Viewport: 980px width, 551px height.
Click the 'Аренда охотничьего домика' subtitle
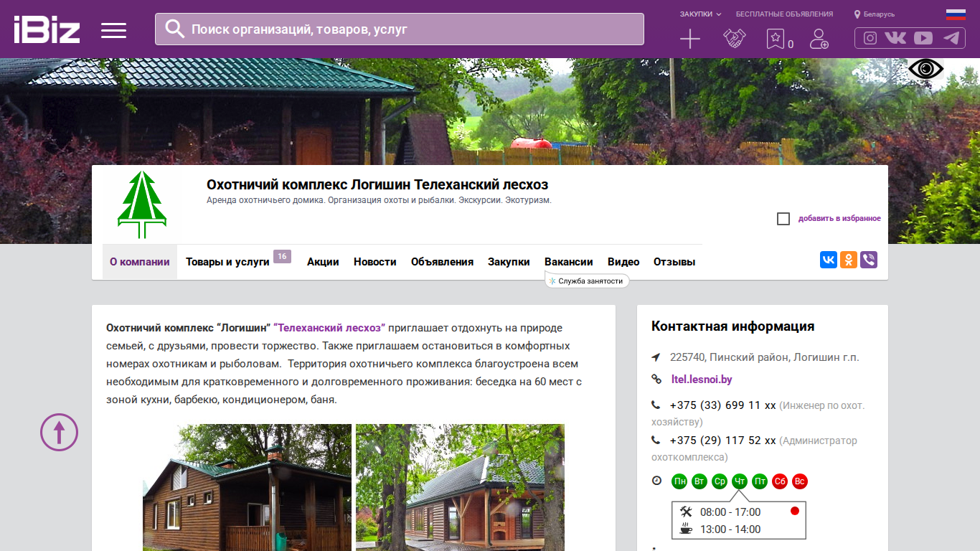coord(379,201)
